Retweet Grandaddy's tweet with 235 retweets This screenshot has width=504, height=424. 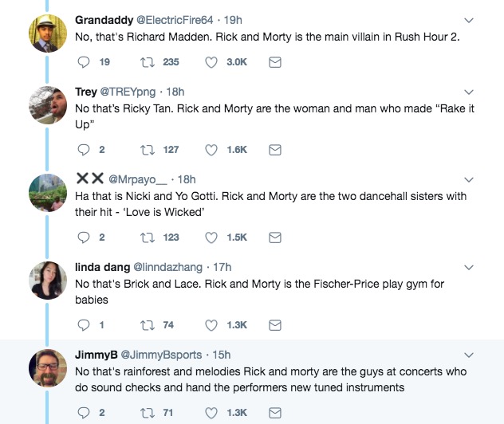tap(147, 61)
